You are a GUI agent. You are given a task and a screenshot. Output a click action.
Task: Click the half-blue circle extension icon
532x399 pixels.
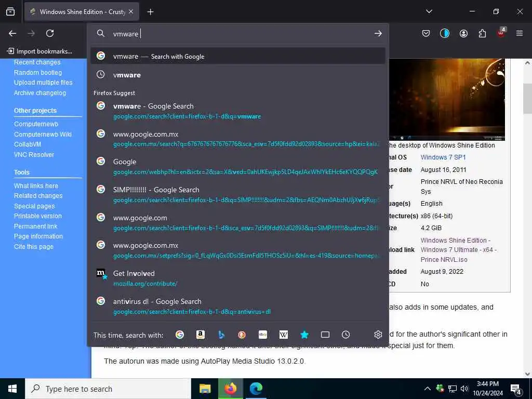pos(445,33)
